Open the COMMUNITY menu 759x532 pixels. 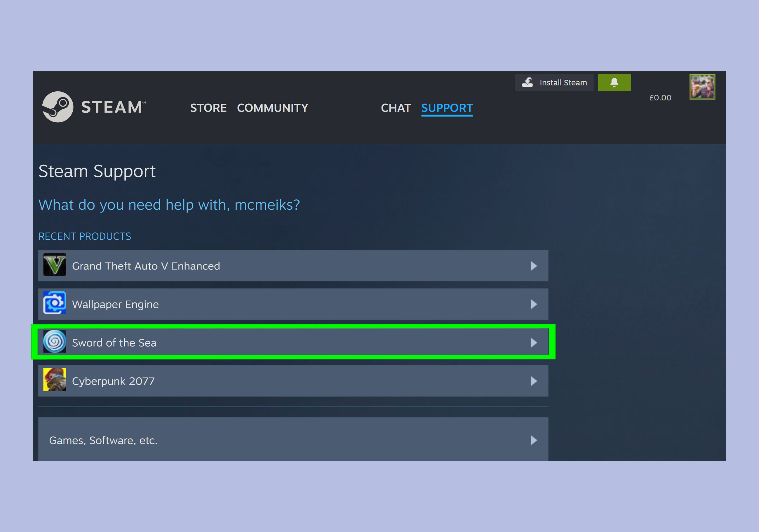(x=272, y=108)
